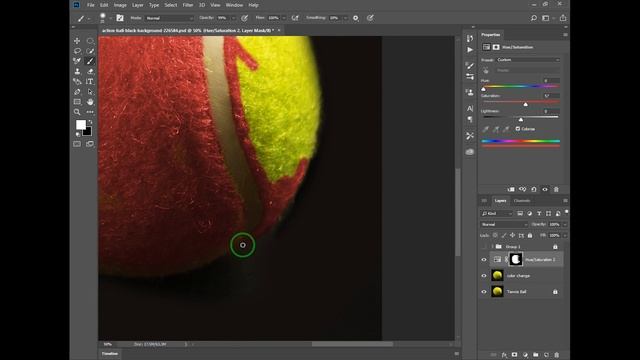Viewport: 640px width, 360px height.
Task: Toggle lock position icon
Action: pos(512,236)
